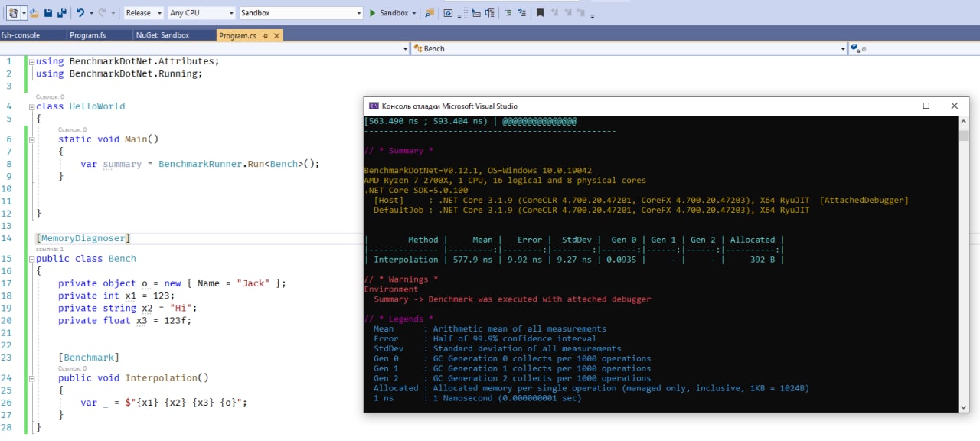Click the Save All double-floppy icon
This screenshot has width=980, height=441.
click(x=62, y=13)
